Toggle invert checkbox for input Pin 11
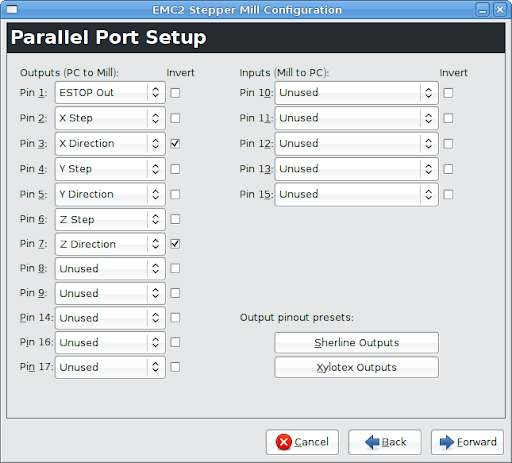 (x=448, y=118)
